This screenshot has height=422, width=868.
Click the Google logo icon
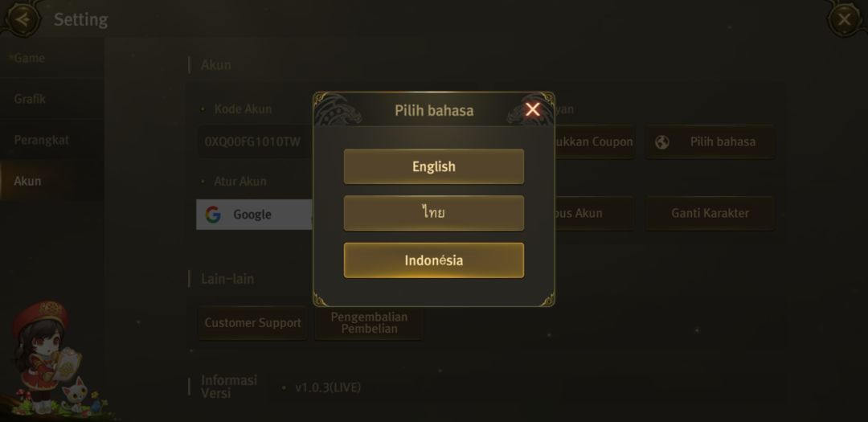click(213, 215)
